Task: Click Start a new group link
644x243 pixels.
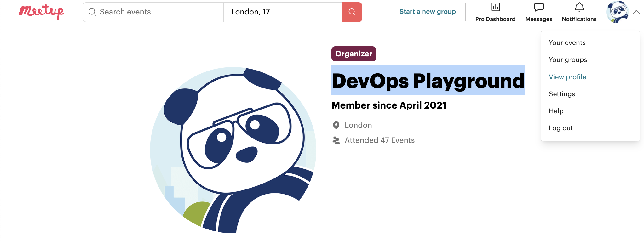Action: pyautogui.click(x=428, y=12)
